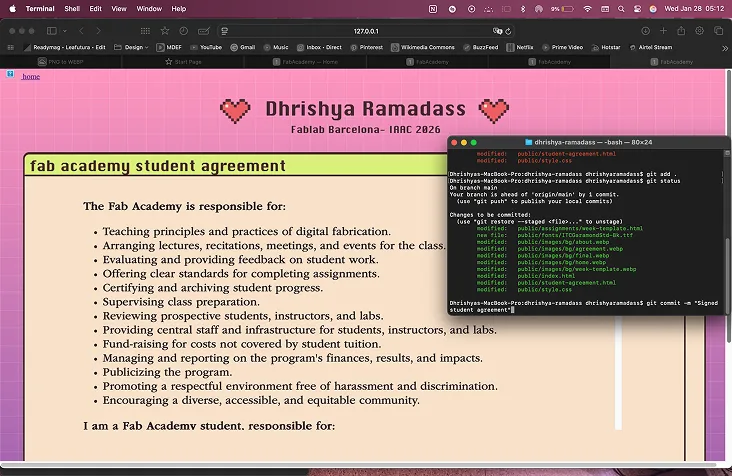Reload the page with the refresh icon
Screen dimensions: 732x476
(508, 31)
